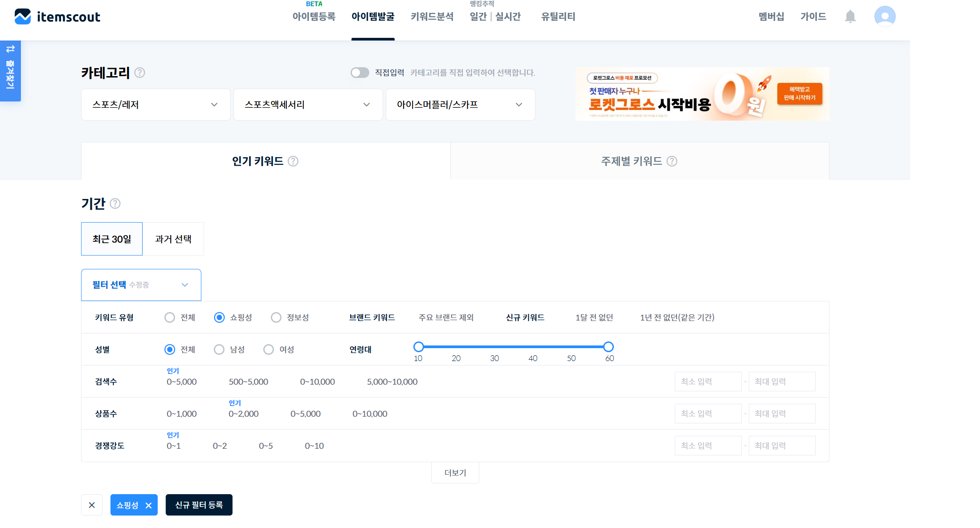
Task: Show help for 카테고리 question mark
Action: 140,73
